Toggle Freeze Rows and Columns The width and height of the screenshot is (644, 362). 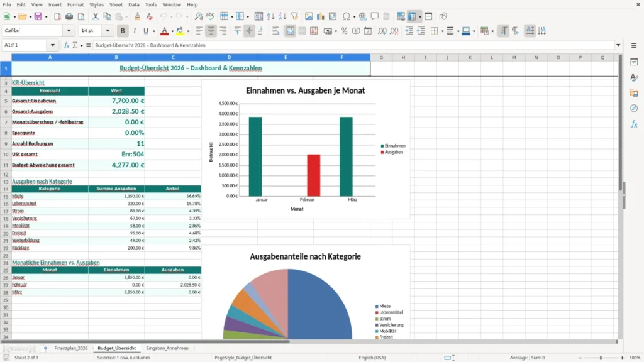(412, 16)
